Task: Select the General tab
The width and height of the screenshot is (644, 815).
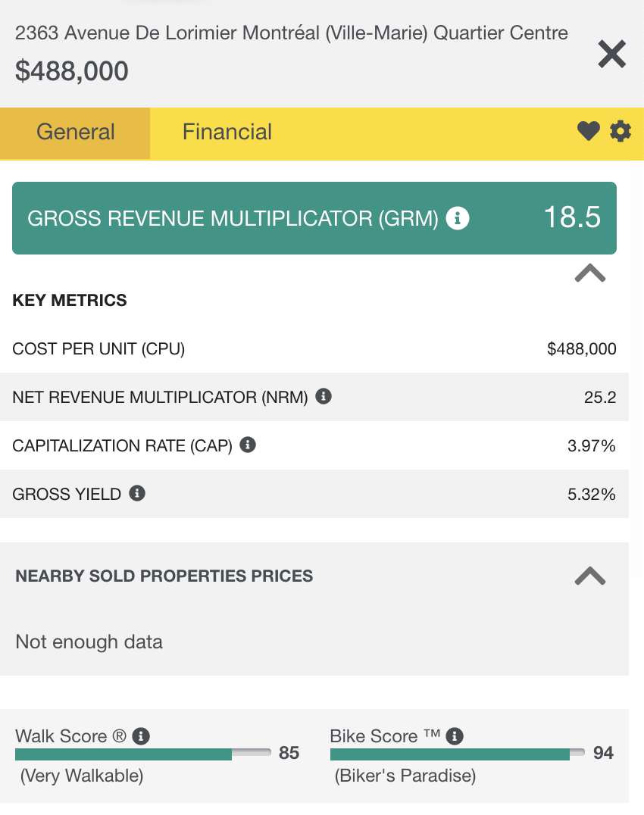Action: [75, 132]
